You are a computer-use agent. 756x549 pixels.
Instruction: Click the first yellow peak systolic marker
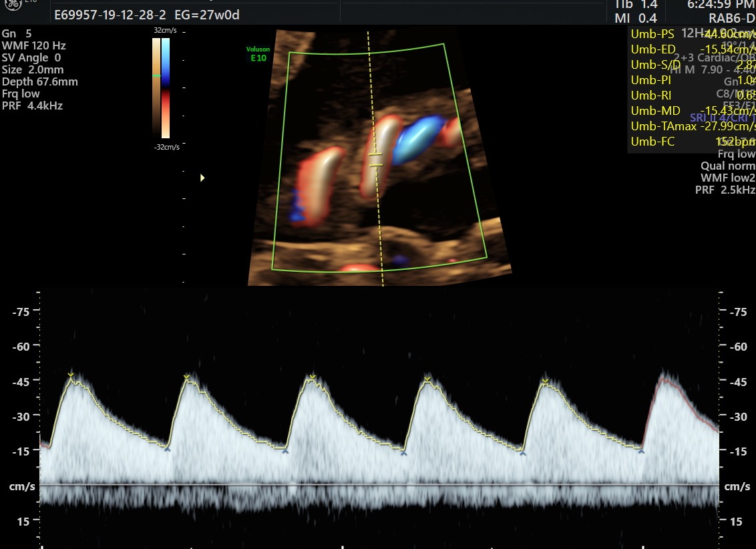click(71, 375)
